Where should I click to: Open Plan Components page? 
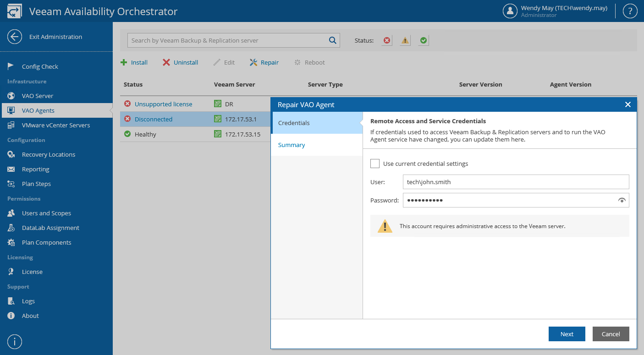46,242
